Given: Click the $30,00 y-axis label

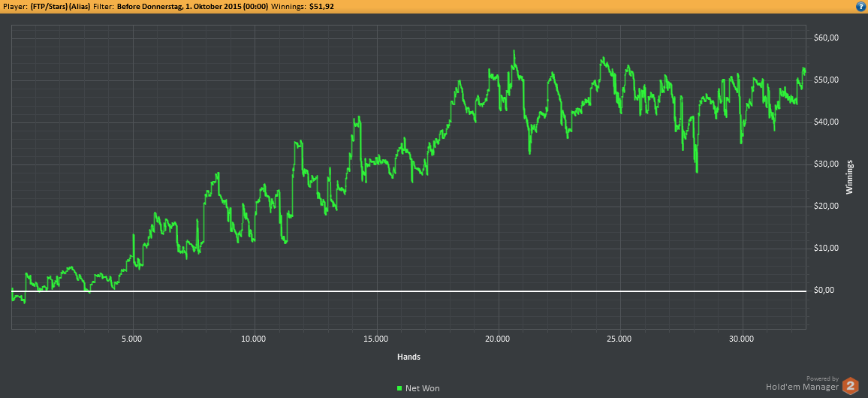Looking at the screenshot, I should [827, 164].
